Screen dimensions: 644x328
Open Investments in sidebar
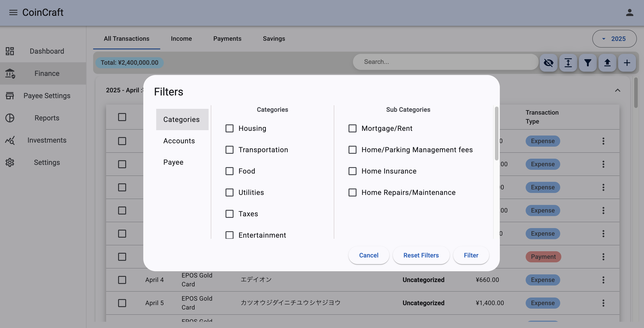pos(43,140)
